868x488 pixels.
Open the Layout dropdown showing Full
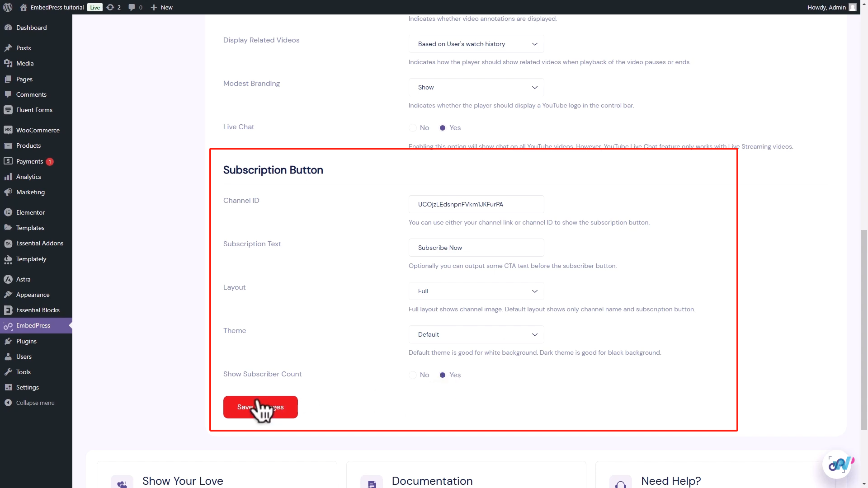[x=476, y=291]
